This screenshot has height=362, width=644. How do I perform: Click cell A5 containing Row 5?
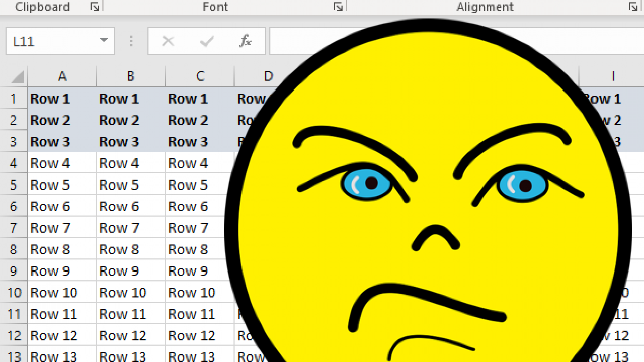[x=62, y=185]
